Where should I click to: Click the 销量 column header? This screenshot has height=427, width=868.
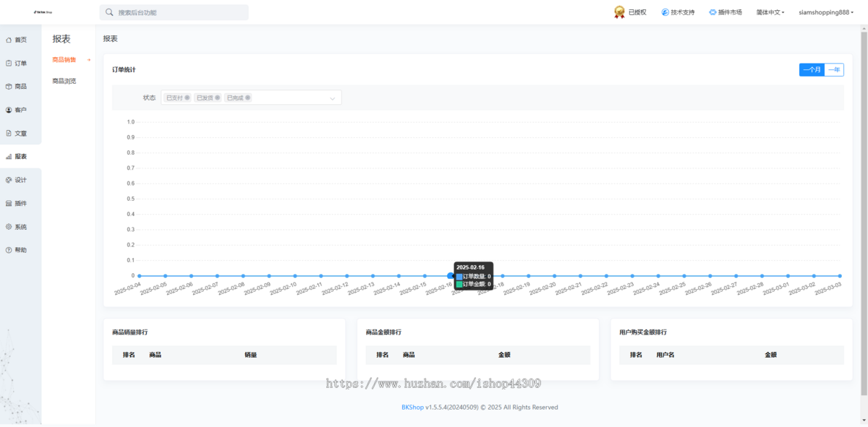coord(251,355)
